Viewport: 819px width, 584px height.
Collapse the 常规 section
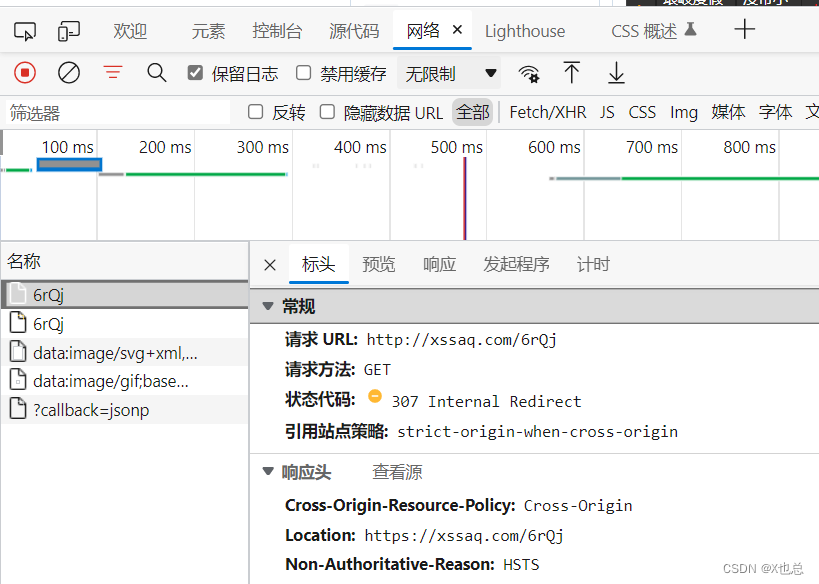click(268, 306)
